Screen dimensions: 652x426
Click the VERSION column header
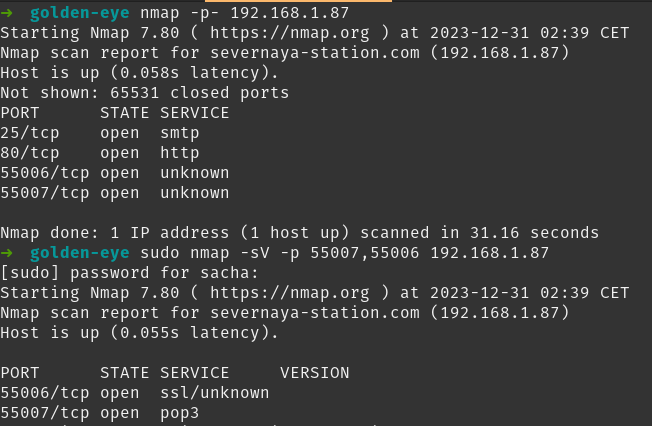[315, 373]
